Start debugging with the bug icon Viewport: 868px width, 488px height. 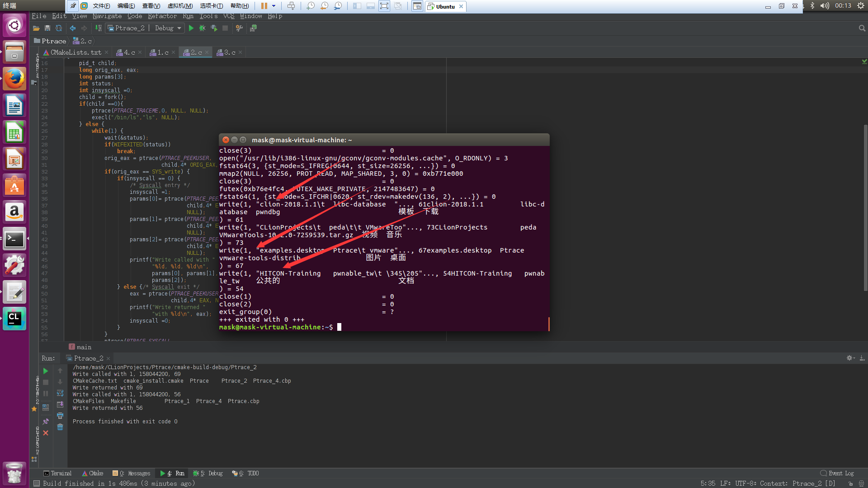coord(202,28)
